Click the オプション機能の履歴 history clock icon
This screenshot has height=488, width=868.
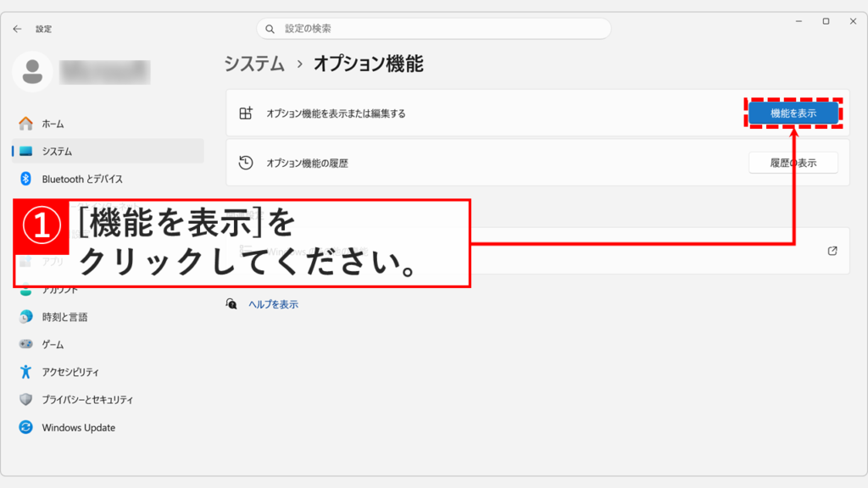click(246, 163)
